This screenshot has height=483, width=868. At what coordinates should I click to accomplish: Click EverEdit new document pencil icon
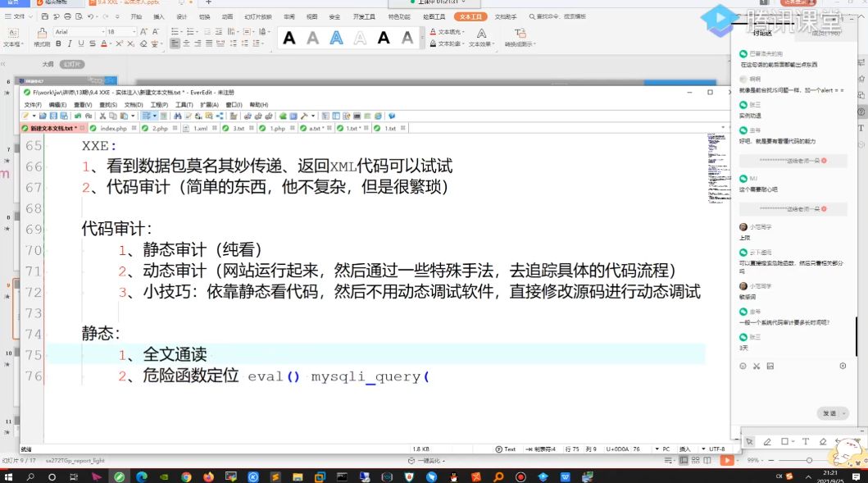(25, 116)
